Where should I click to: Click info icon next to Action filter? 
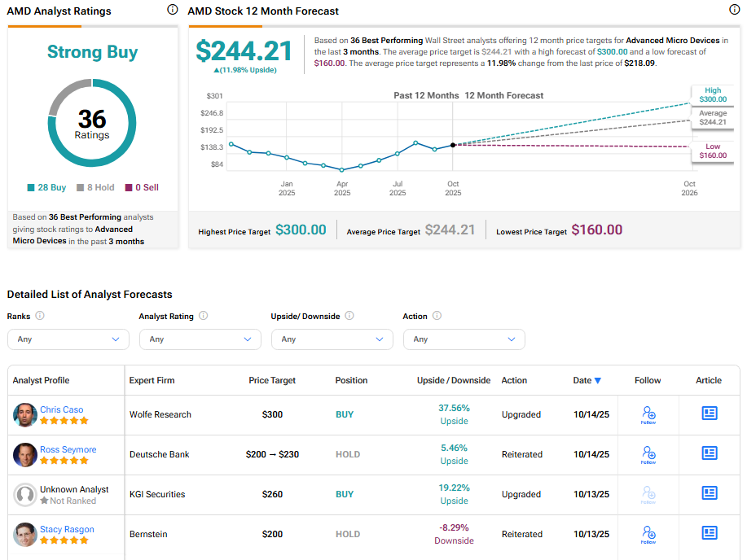pos(437,316)
